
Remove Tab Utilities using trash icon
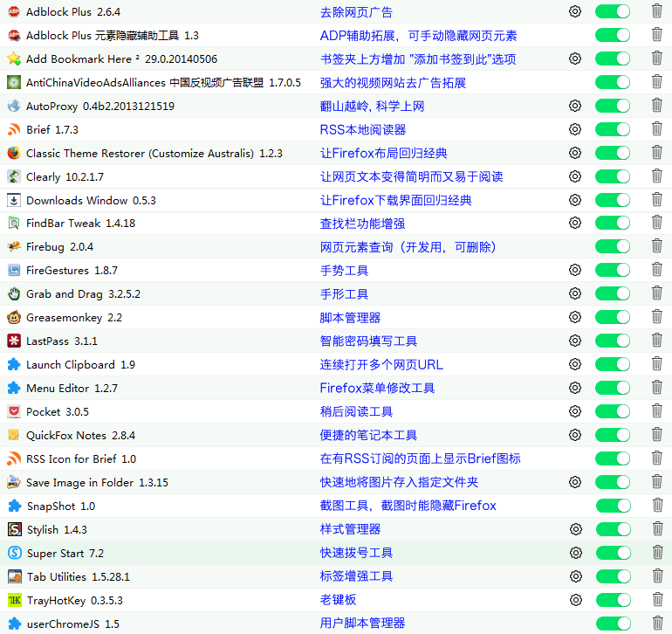(x=657, y=576)
